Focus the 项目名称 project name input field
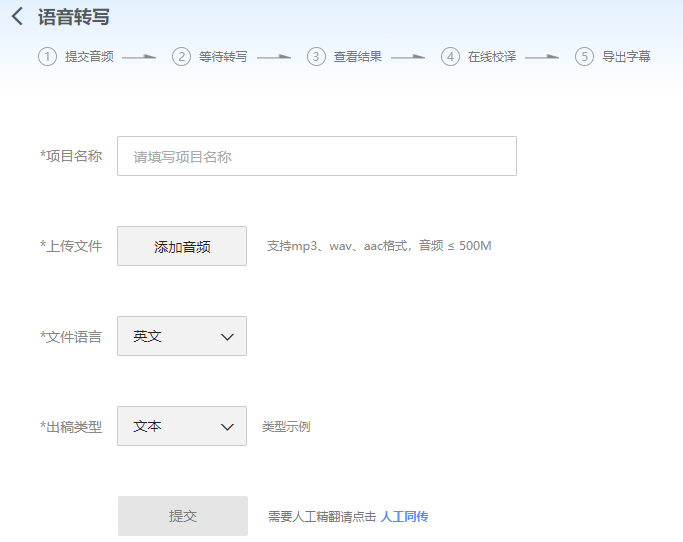The width and height of the screenshot is (683, 542). (317, 156)
